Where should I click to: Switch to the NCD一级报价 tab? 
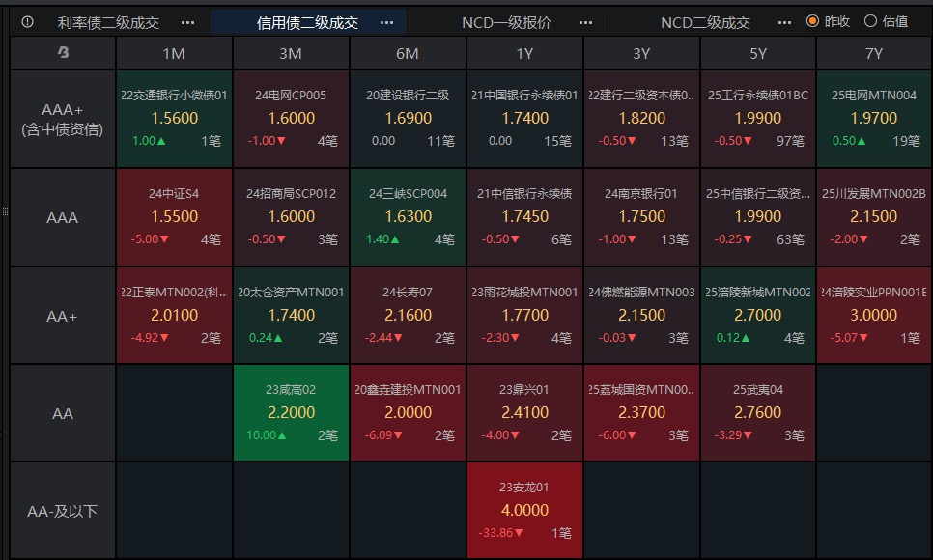coord(506,22)
